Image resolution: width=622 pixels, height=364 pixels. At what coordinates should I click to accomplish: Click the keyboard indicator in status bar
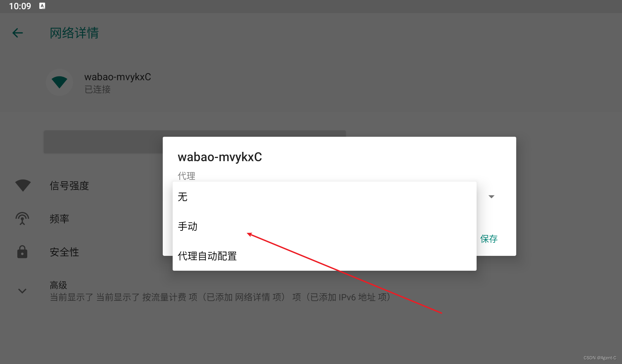pos(42,6)
